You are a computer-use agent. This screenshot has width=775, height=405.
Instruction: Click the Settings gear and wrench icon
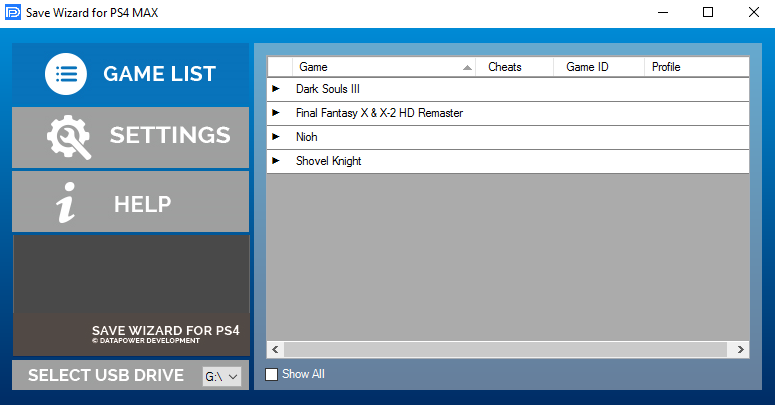(69, 137)
